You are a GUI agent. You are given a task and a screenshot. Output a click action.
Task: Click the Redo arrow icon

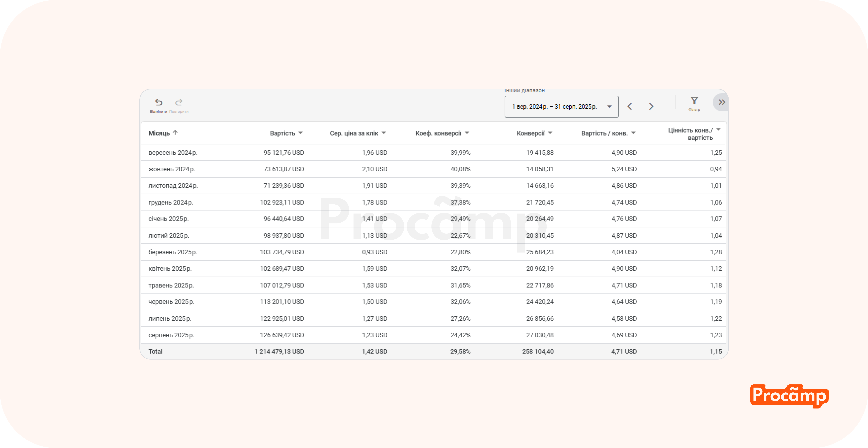click(179, 102)
